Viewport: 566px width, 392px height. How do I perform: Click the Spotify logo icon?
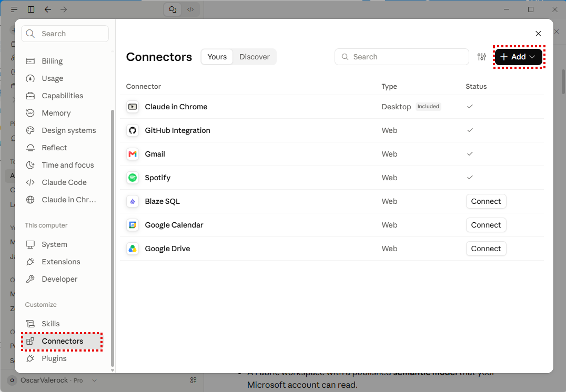[x=133, y=178]
